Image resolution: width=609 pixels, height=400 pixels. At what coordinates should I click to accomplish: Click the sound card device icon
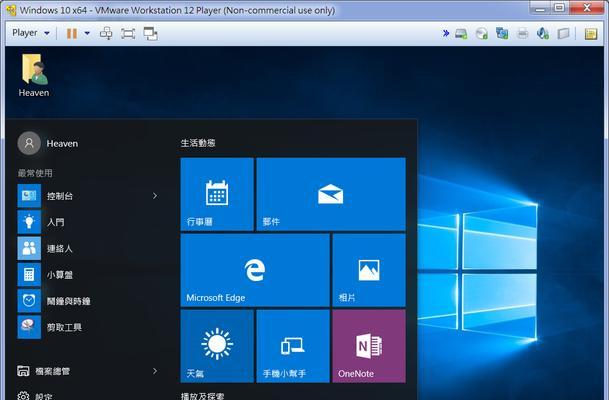[543, 33]
